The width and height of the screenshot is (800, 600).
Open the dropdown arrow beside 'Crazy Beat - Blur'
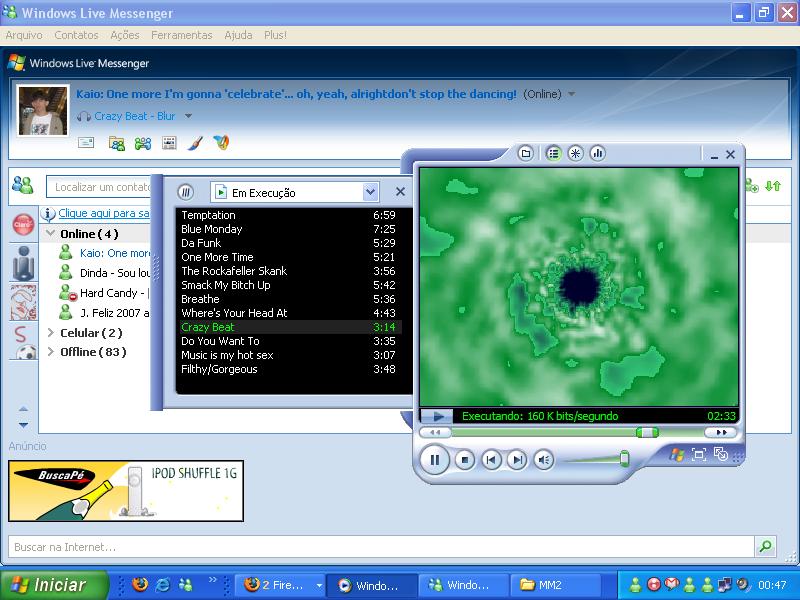(188, 116)
